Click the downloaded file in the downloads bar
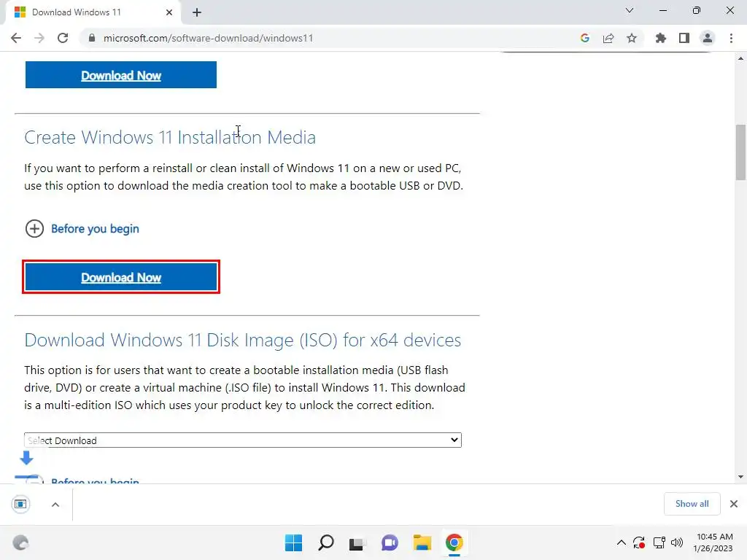 coord(20,504)
